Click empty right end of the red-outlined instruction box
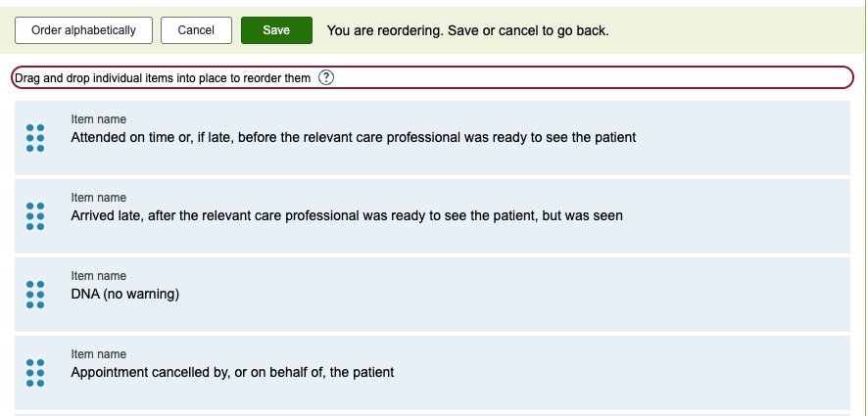Screen dimensions: 868x416 [686, 78]
